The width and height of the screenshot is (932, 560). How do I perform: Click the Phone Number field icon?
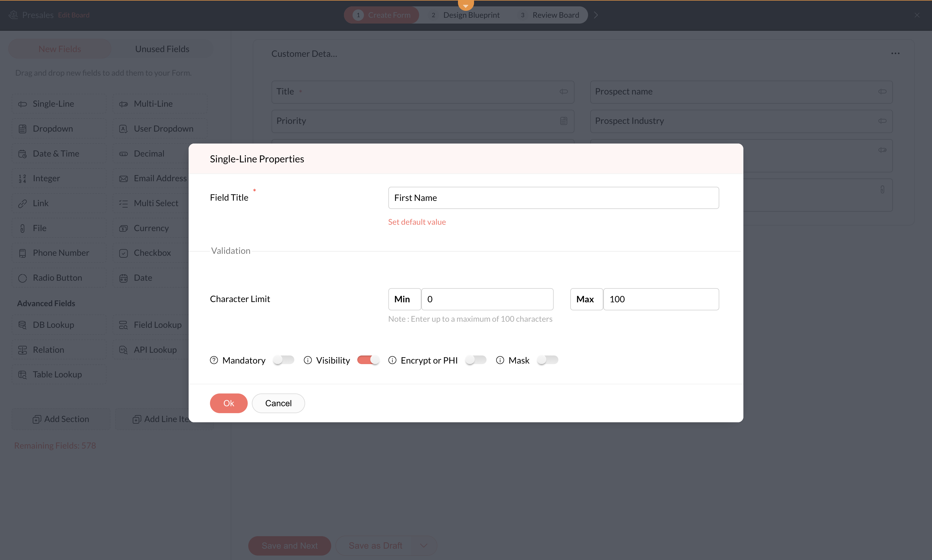point(23,253)
